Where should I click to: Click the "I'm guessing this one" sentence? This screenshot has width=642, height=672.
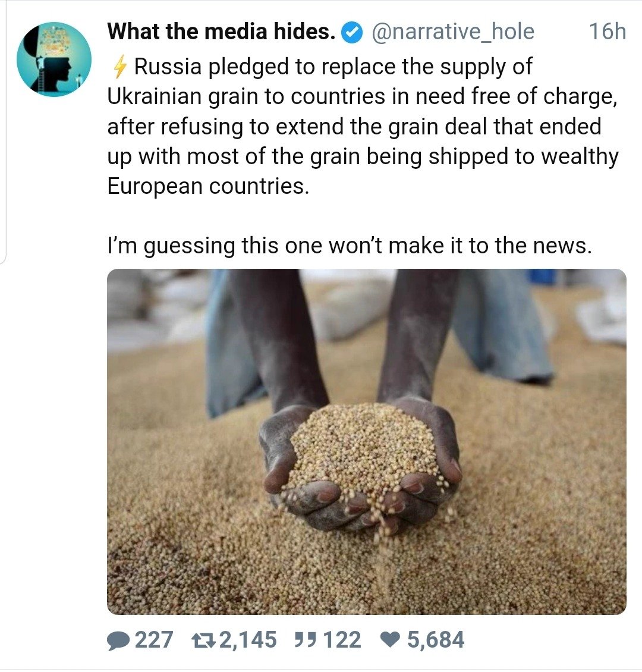(x=350, y=246)
